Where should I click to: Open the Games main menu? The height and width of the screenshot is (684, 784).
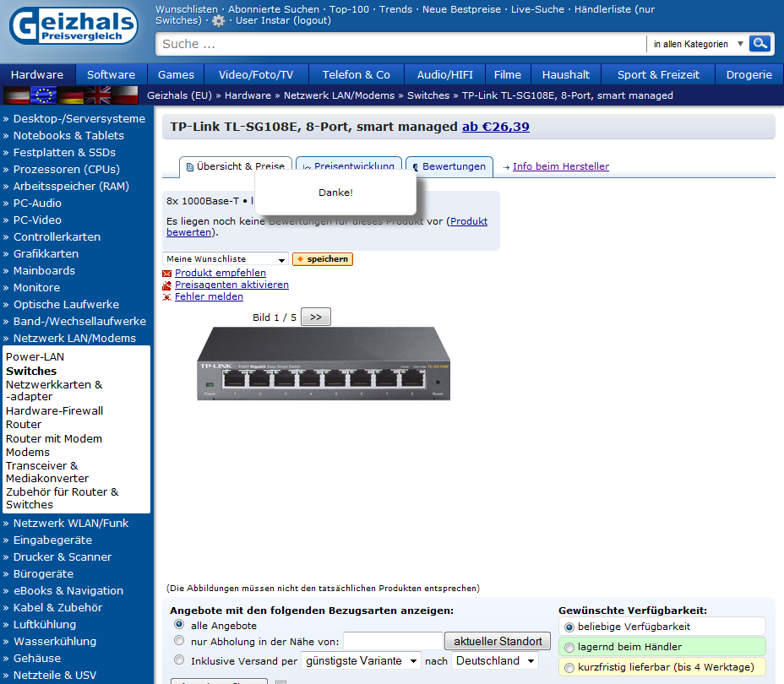point(176,75)
